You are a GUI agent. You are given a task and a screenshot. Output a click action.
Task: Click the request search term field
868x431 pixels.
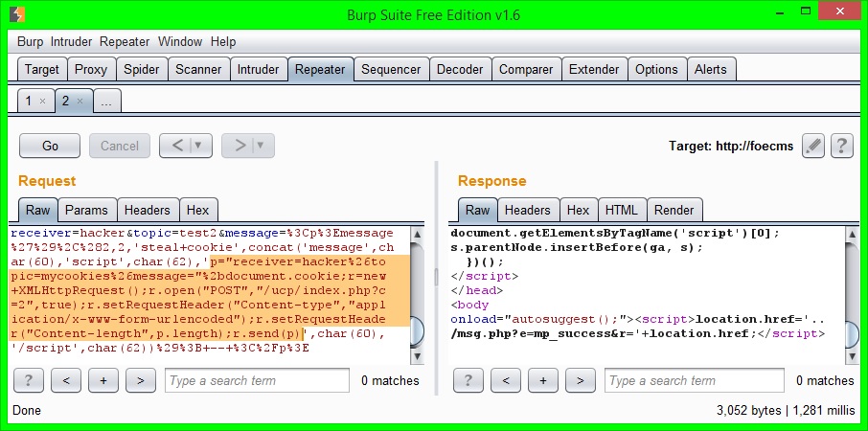[x=257, y=380]
